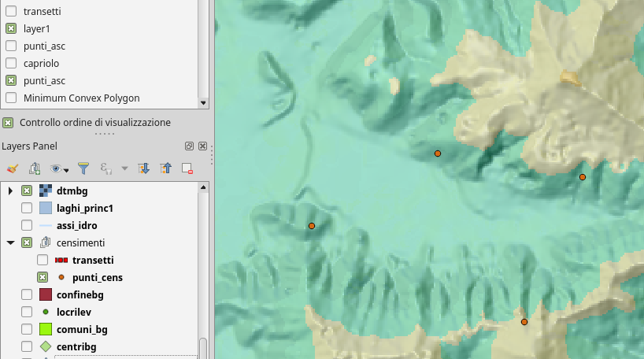Viewport: 644px width, 359px height.
Task: Click Layers Panel title
Action: pyautogui.click(x=30, y=146)
